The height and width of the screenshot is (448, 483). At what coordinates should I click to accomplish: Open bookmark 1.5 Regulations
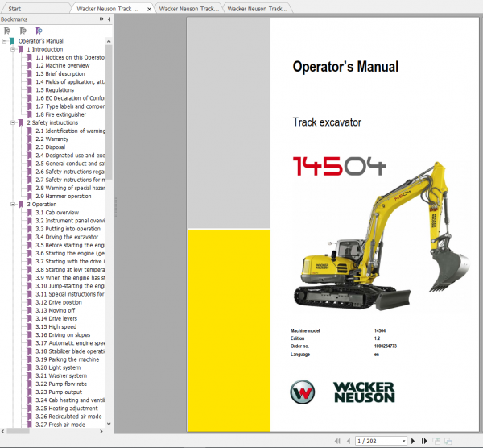(x=55, y=90)
